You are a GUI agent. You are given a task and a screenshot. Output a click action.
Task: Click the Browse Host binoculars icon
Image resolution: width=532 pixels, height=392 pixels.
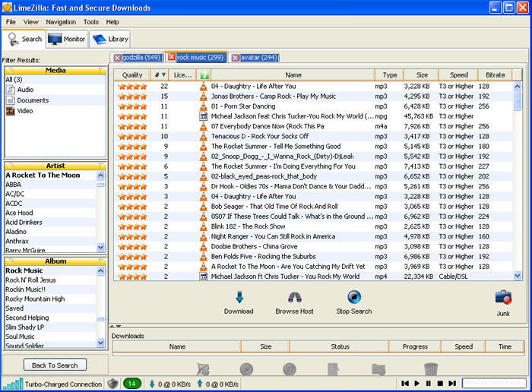tap(295, 297)
